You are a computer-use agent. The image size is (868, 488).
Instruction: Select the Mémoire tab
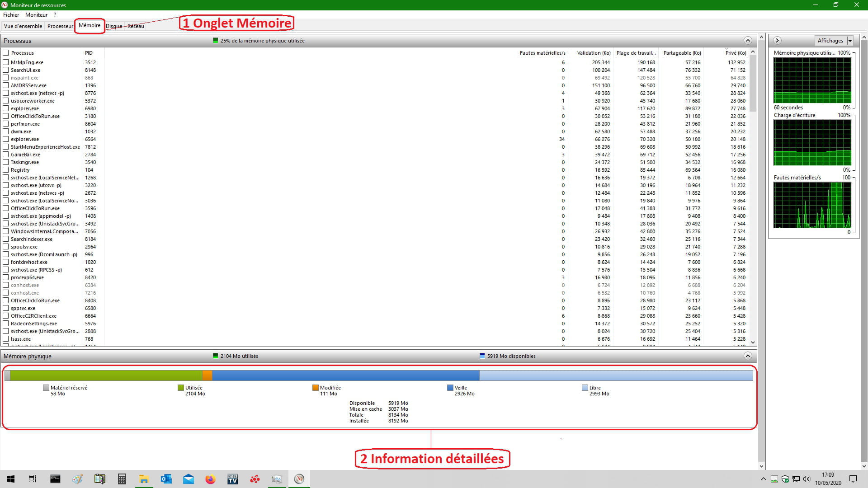point(90,25)
